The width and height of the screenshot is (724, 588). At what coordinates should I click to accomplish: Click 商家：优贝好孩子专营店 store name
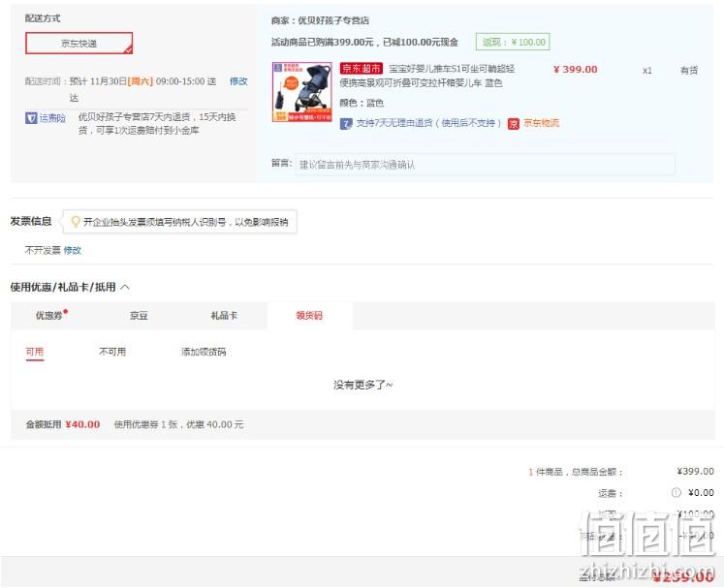coord(320,20)
